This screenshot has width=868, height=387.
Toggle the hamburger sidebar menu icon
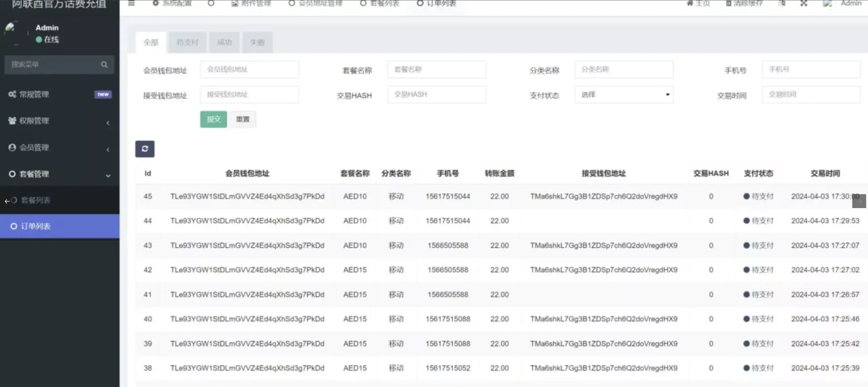click(131, 4)
